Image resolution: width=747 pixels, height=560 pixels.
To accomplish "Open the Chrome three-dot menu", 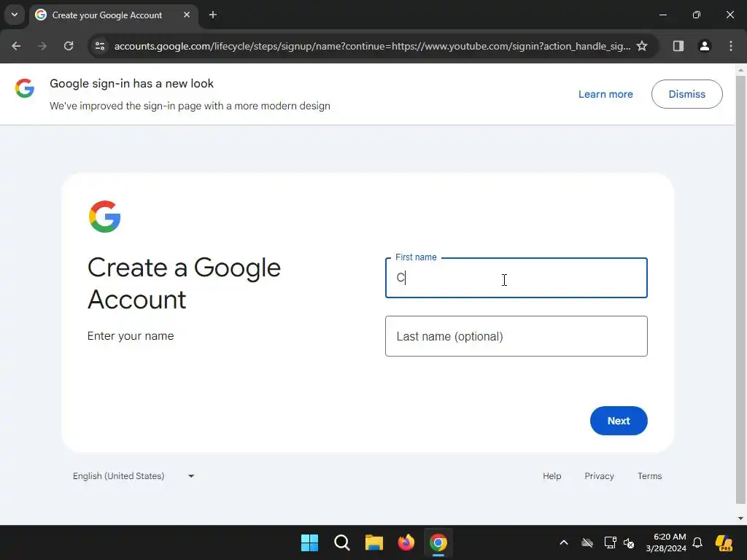I will (731, 46).
